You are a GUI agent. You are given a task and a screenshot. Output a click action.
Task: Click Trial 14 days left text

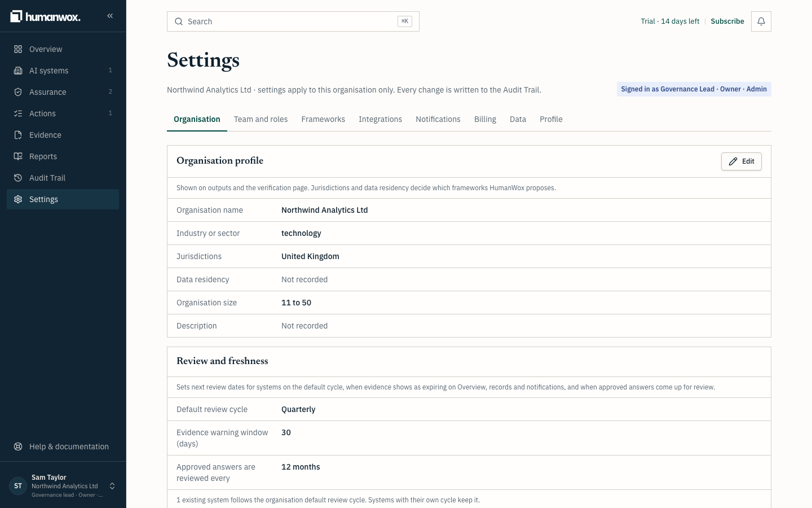670,21
